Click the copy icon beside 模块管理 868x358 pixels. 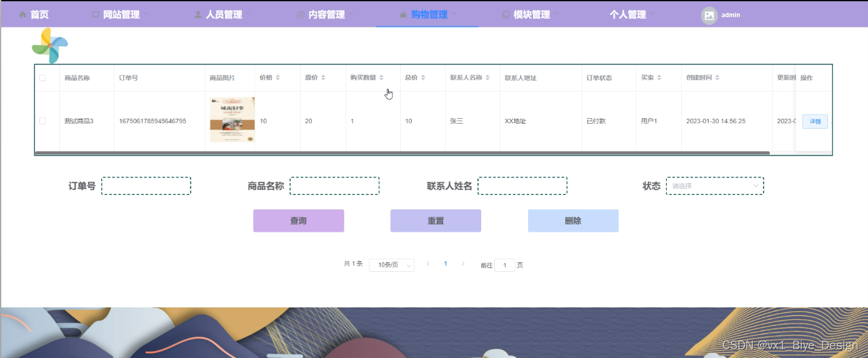click(506, 14)
